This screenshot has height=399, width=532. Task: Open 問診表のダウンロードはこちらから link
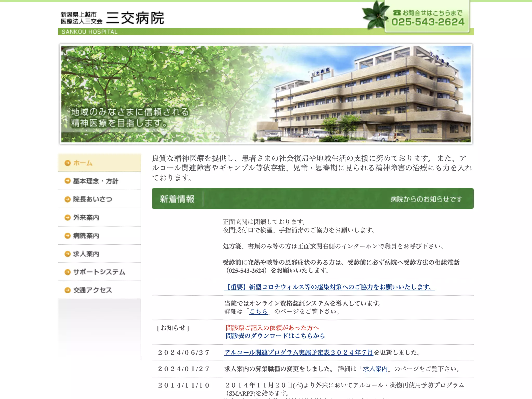(275, 336)
